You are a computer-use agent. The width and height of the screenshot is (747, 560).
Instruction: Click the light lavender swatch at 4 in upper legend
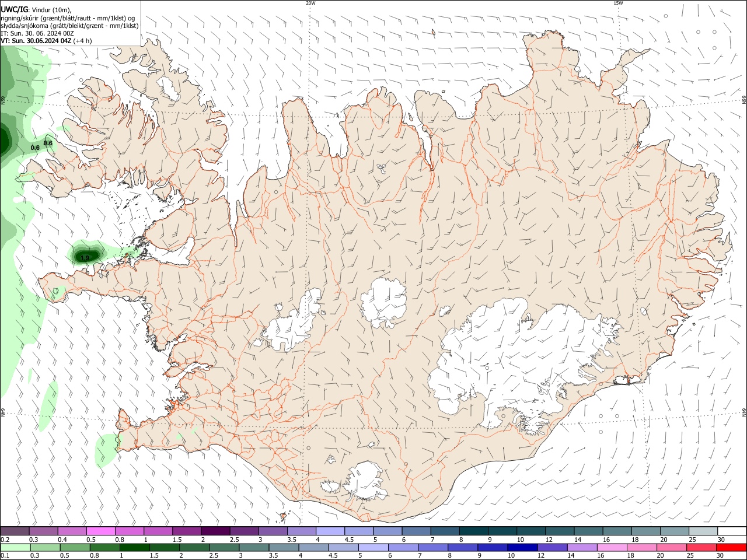click(330, 531)
